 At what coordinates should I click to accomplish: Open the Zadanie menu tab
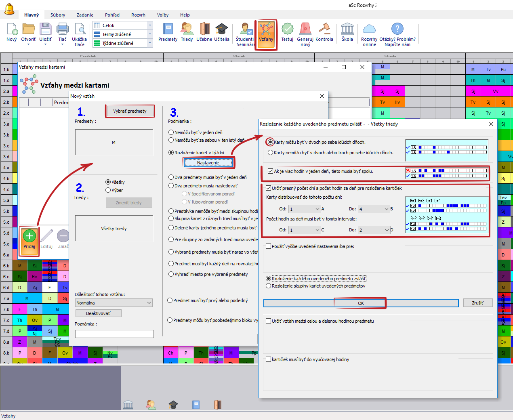click(x=85, y=15)
